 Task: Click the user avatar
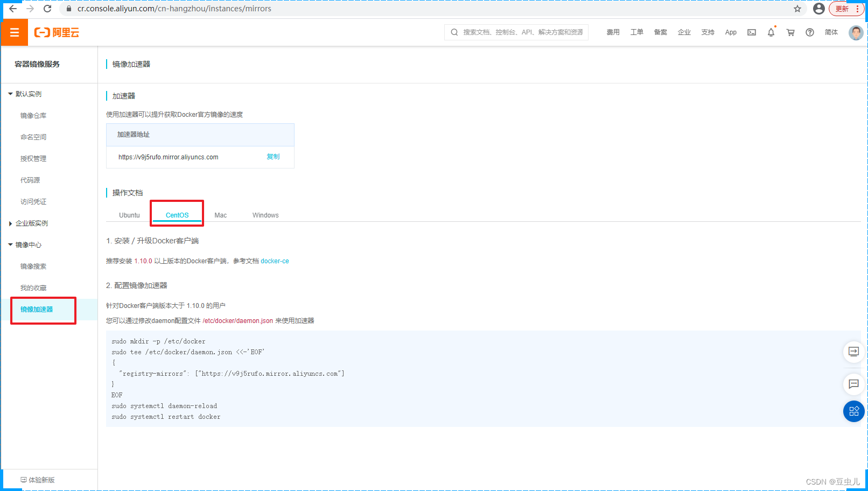(856, 32)
